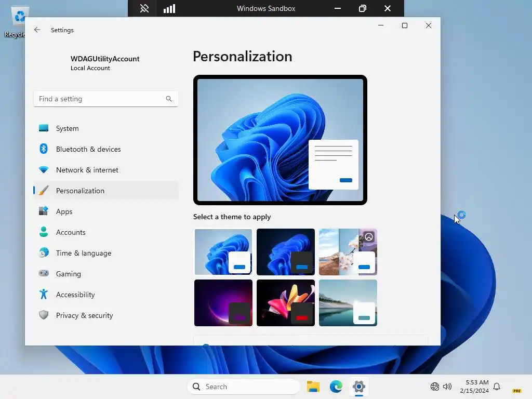Click the taskbar Search box
The image size is (532, 399).
pos(244,387)
